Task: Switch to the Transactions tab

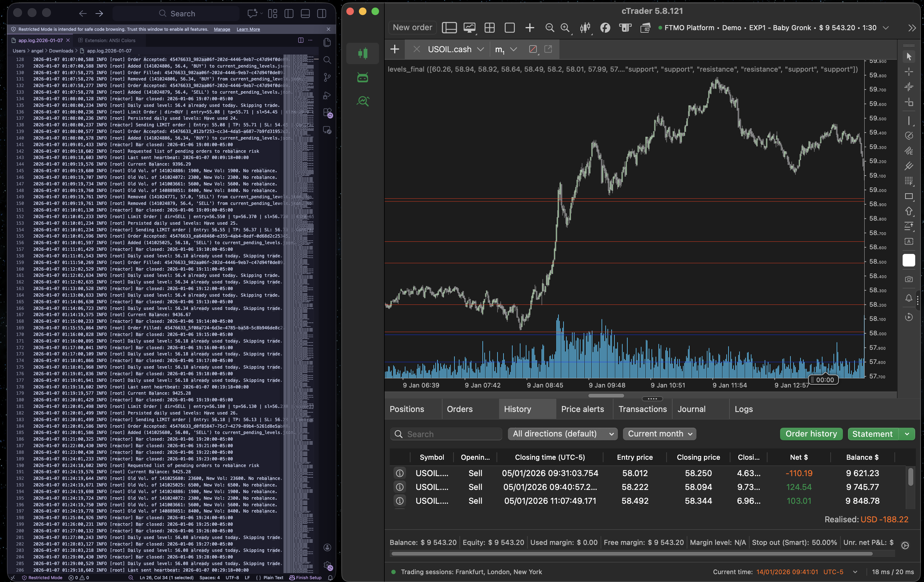Action: point(642,409)
